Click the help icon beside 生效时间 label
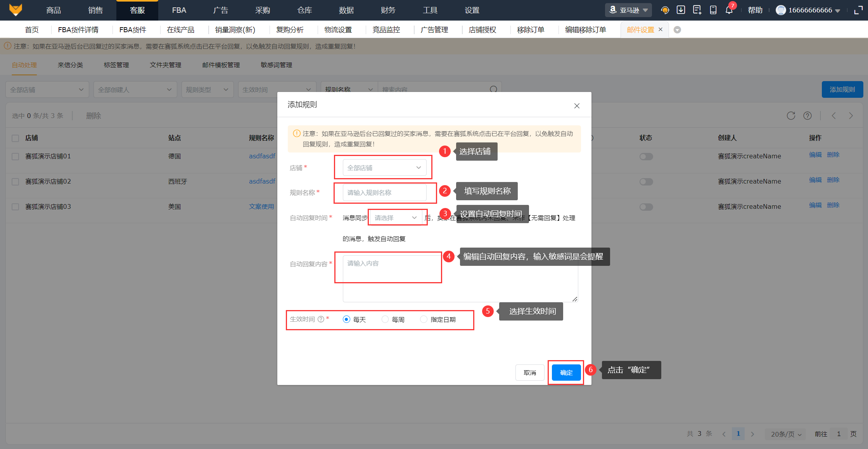 click(x=321, y=319)
